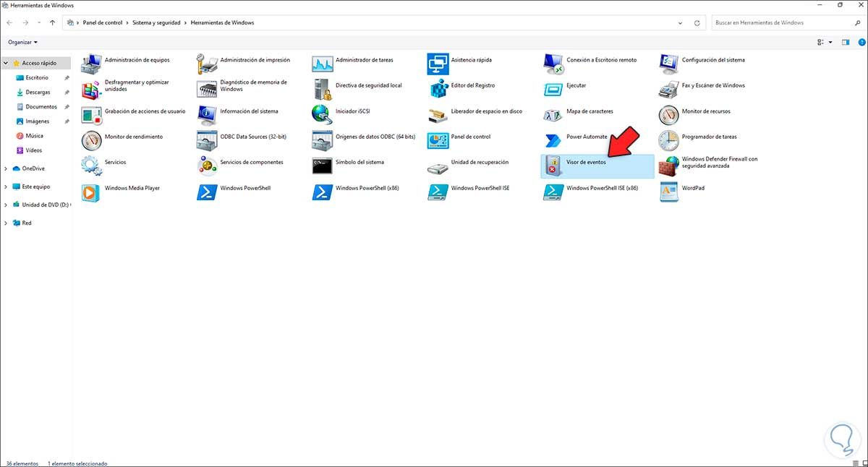Expand the Red tree node

[x=7, y=223]
